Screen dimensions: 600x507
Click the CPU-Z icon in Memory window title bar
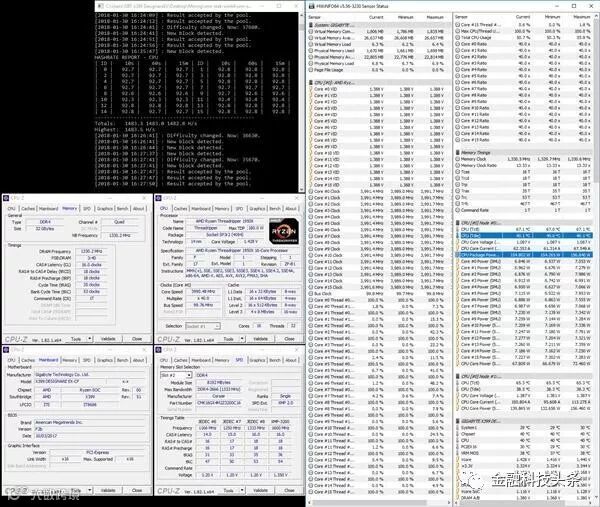(x=6, y=198)
